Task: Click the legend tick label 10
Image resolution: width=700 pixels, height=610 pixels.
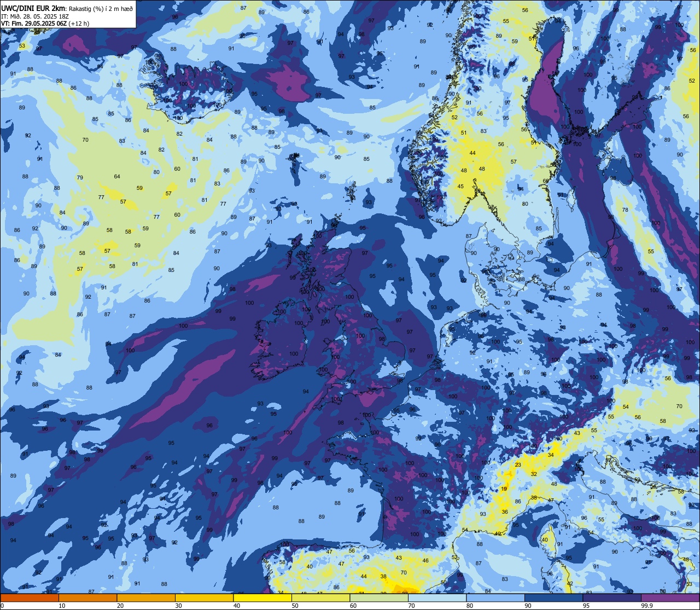Action: point(62,606)
